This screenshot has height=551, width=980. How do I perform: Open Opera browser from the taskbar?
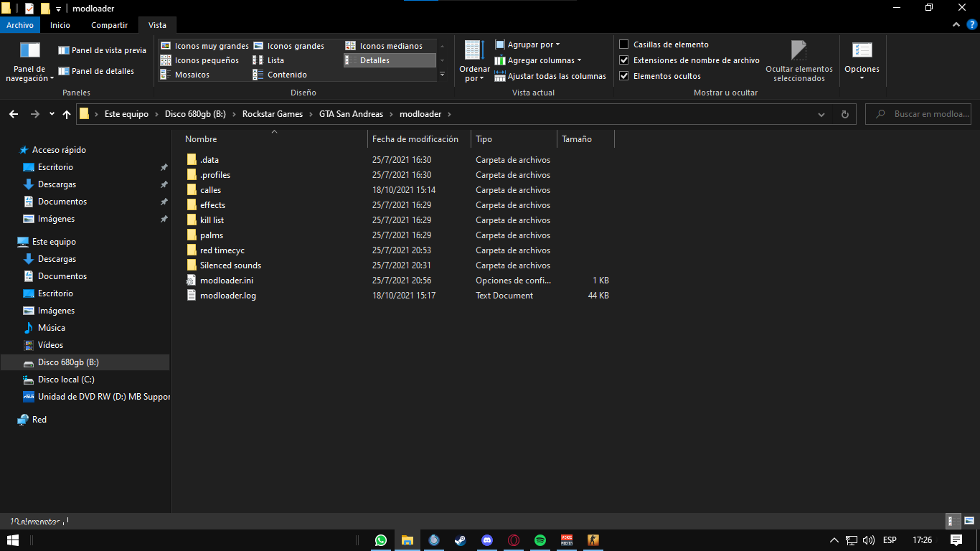point(514,540)
